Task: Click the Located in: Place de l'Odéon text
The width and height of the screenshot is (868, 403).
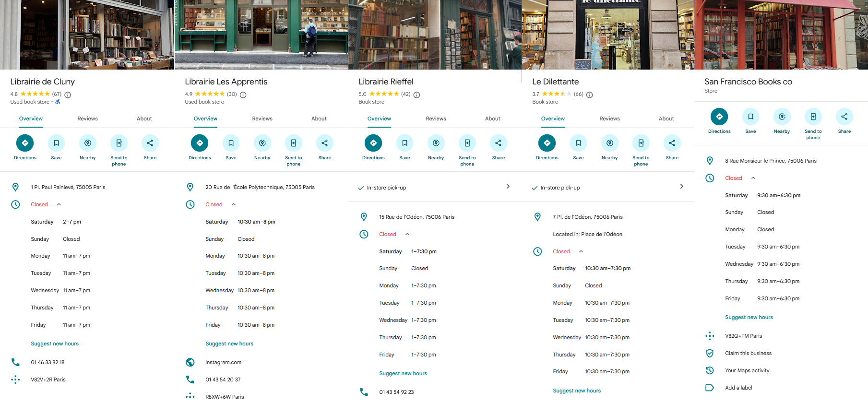Action: click(587, 234)
